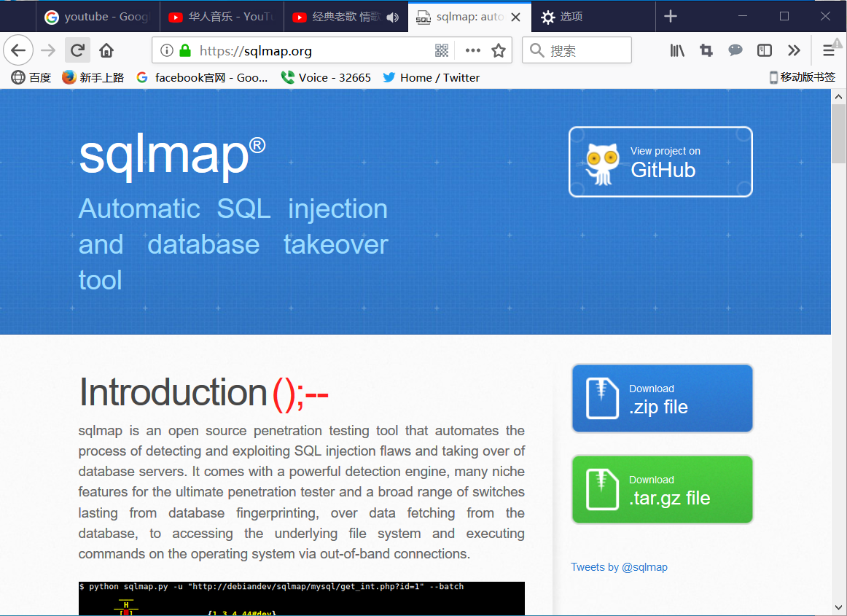Viewport: 847px width, 616px height.
Task: Click the page scrollbar up arrow
Action: click(838, 97)
